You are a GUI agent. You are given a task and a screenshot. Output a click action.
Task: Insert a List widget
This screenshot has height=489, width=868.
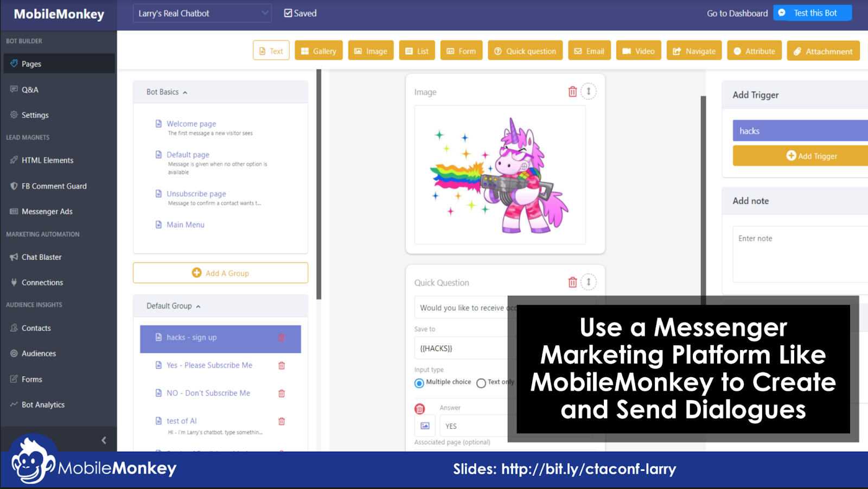click(417, 51)
